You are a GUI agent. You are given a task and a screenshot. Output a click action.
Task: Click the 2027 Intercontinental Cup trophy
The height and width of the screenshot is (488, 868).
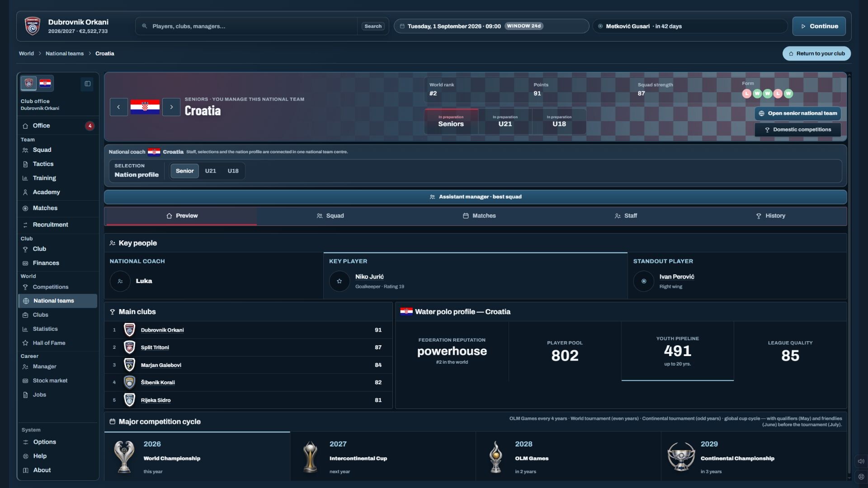pyautogui.click(x=310, y=457)
